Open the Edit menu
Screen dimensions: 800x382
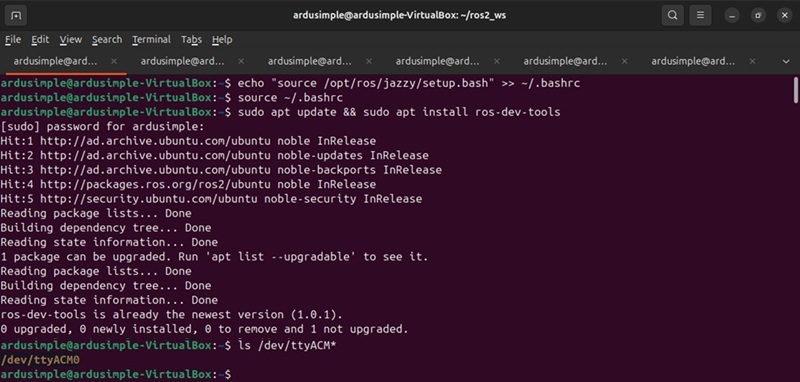tap(40, 39)
